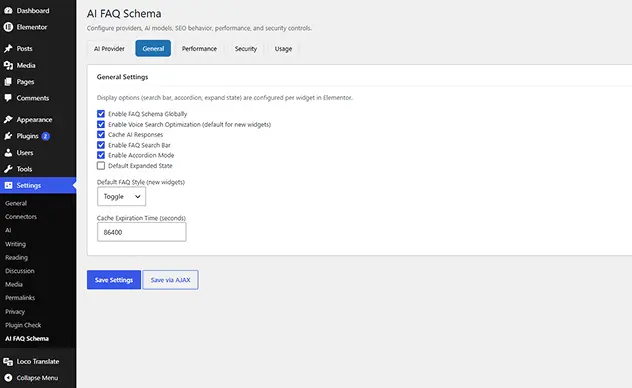Viewport: 632px width, 388px height.
Task: Click the Save Settings button
Action: pos(114,280)
